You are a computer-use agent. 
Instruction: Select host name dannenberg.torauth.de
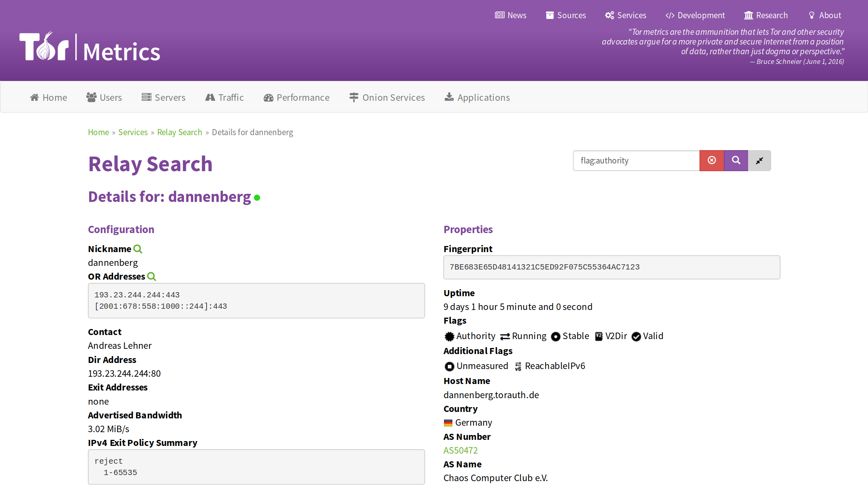pyautogui.click(x=491, y=395)
